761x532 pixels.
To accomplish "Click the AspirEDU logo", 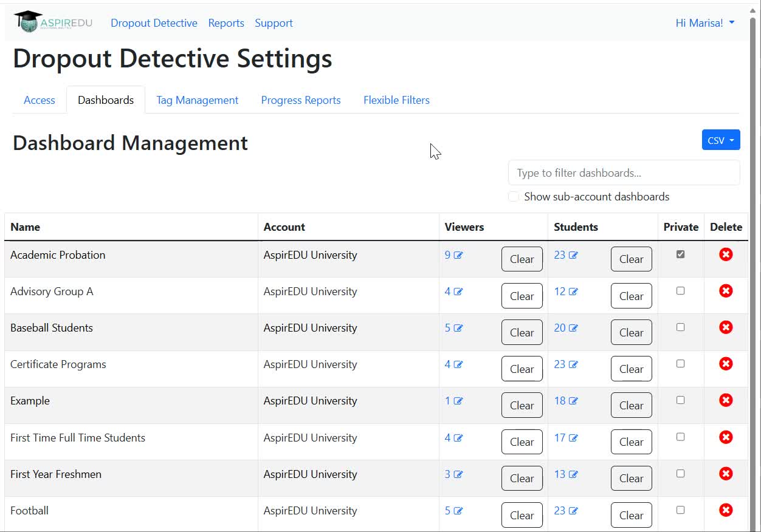I will [x=53, y=22].
